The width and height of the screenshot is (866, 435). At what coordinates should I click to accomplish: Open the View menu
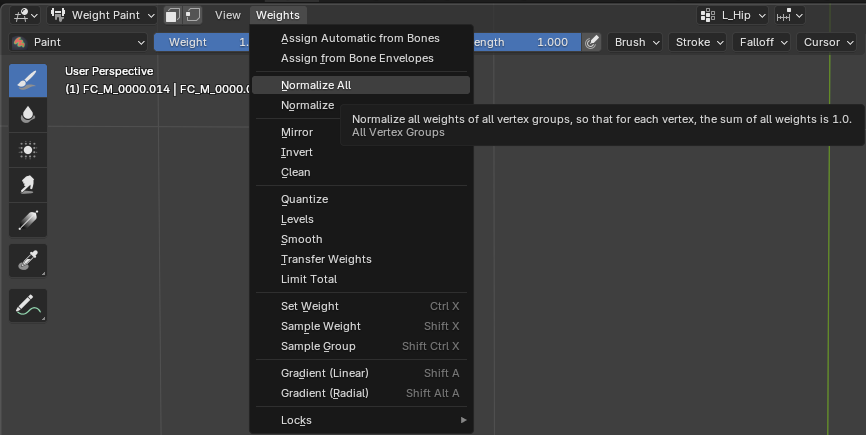point(228,15)
